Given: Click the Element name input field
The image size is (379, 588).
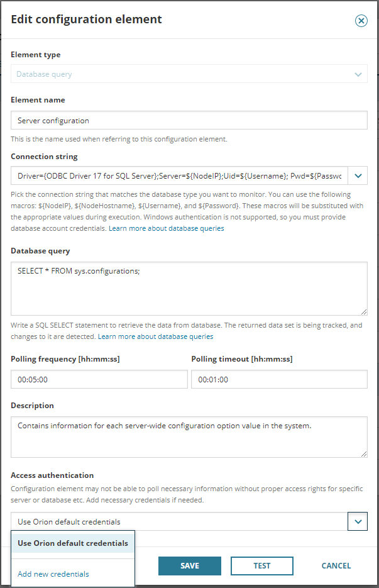Looking at the screenshot, I should pos(189,120).
